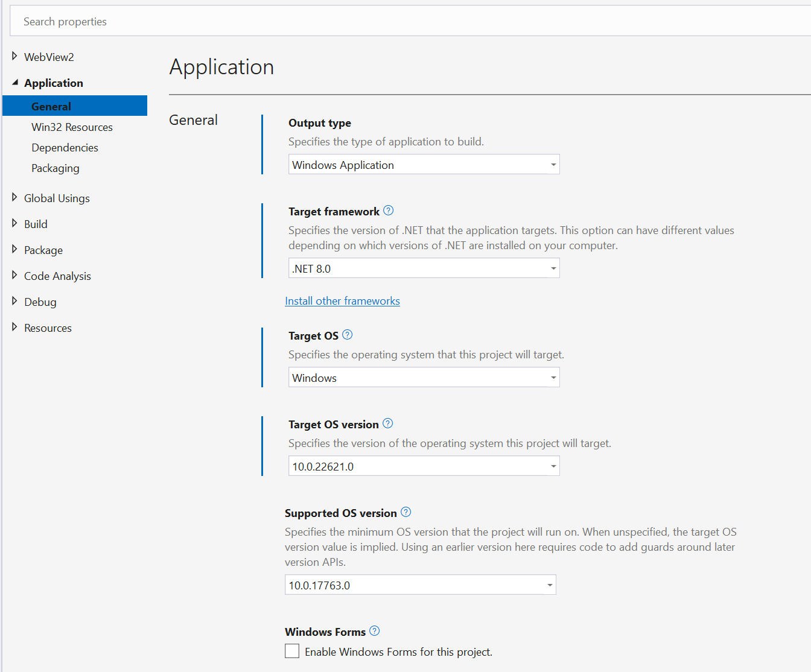Open the Dependencies settings page
Viewport: 811px width, 672px height.
point(65,147)
